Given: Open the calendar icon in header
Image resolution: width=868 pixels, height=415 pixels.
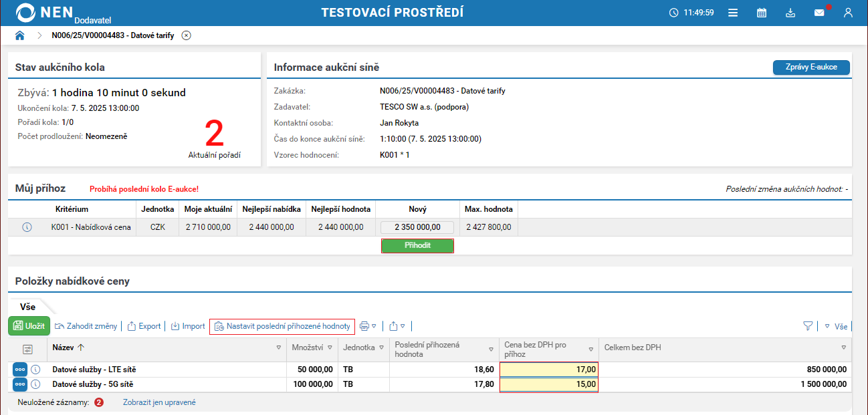Looking at the screenshot, I should (x=762, y=13).
